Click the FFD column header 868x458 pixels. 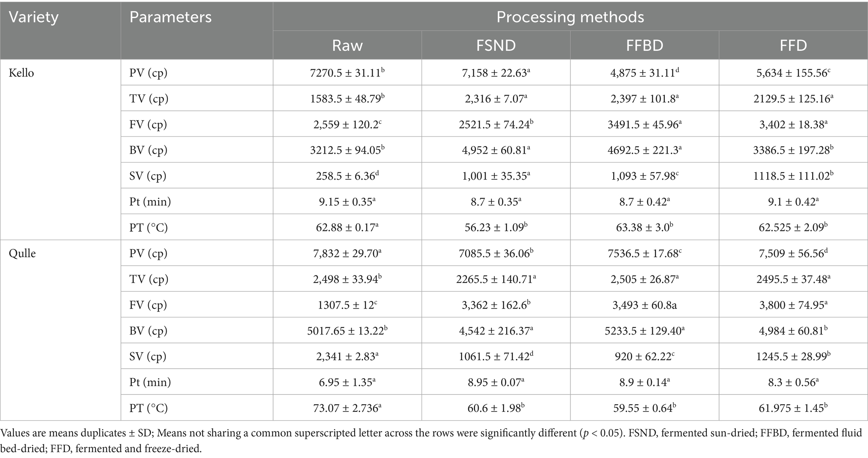(x=793, y=45)
